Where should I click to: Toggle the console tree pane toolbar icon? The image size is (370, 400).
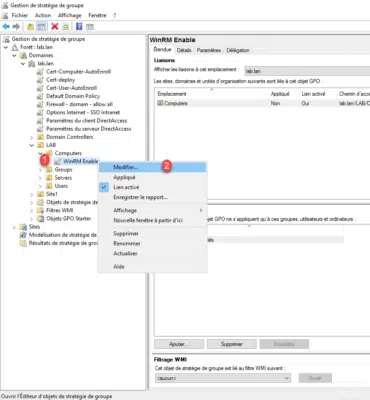pos(41,26)
